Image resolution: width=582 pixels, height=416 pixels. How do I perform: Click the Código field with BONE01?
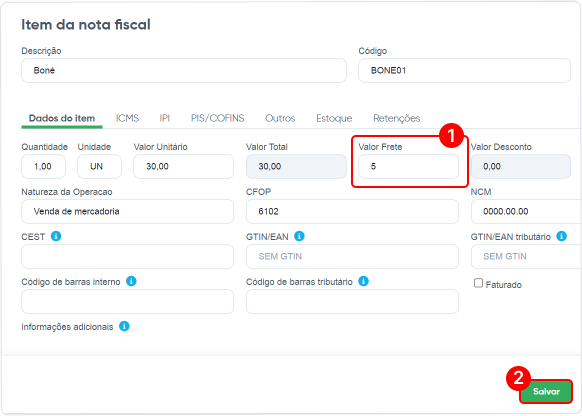click(464, 71)
